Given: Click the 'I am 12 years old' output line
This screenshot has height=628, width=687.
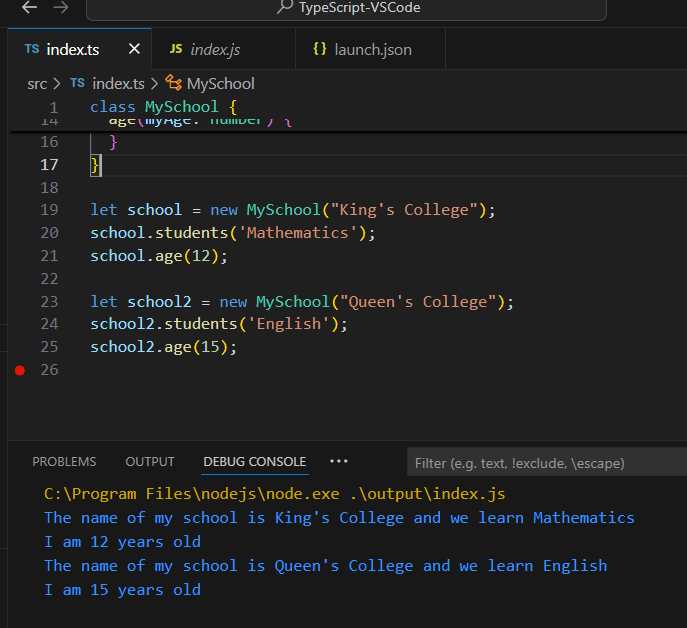Looking at the screenshot, I should (x=123, y=542).
